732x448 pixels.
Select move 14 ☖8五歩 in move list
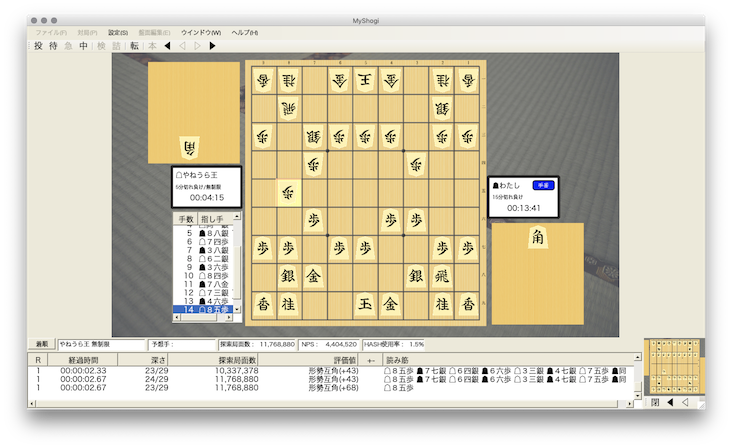(x=203, y=310)
